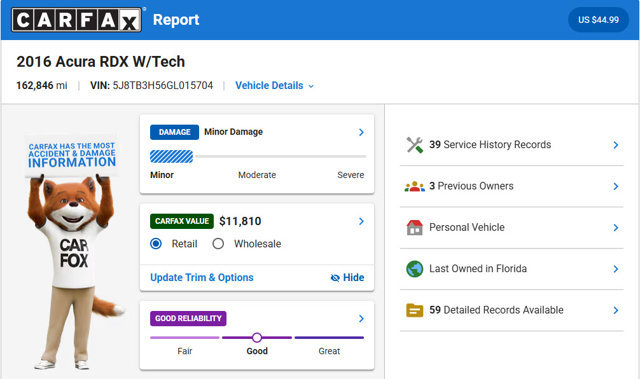Click the striped damage severity bar
Image resolution: width=640 pixels, height=379 pixels.
[171, 156]
